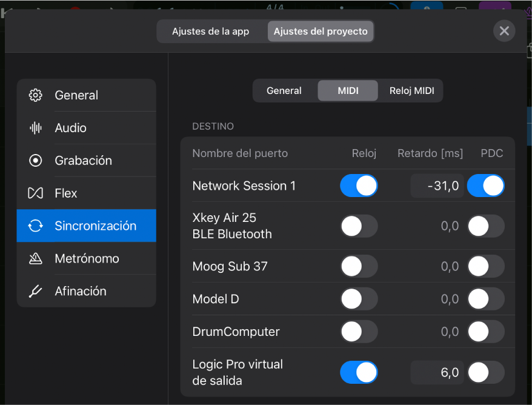Screen dimensions: 532x405
Task: Select the Flex icon in the sidebar
Action: point(35,193)
